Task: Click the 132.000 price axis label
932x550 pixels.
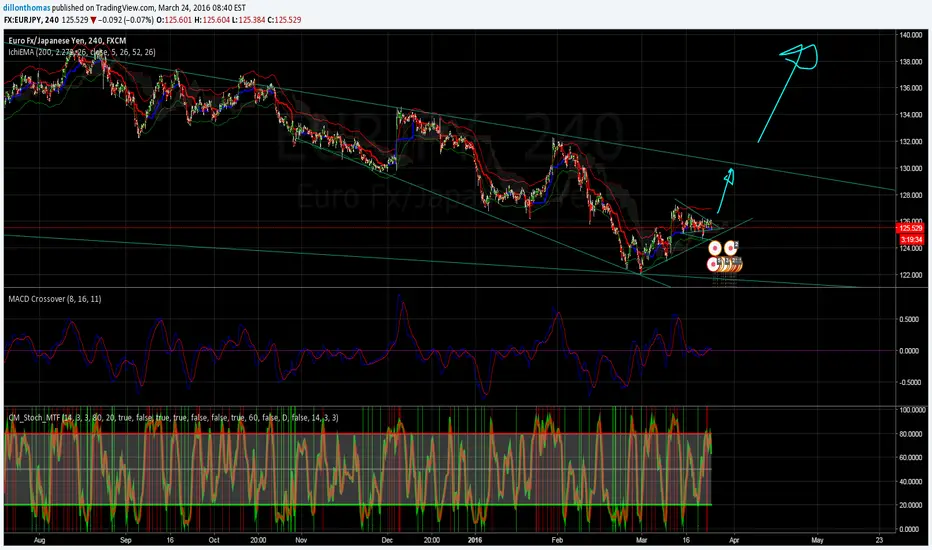Action: (x=911, y=142)
